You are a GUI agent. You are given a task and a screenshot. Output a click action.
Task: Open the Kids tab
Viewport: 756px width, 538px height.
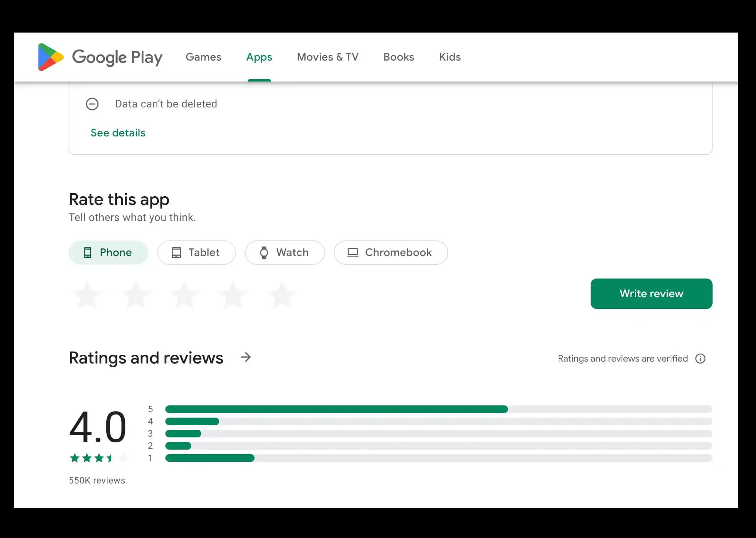tap(450, 57)
